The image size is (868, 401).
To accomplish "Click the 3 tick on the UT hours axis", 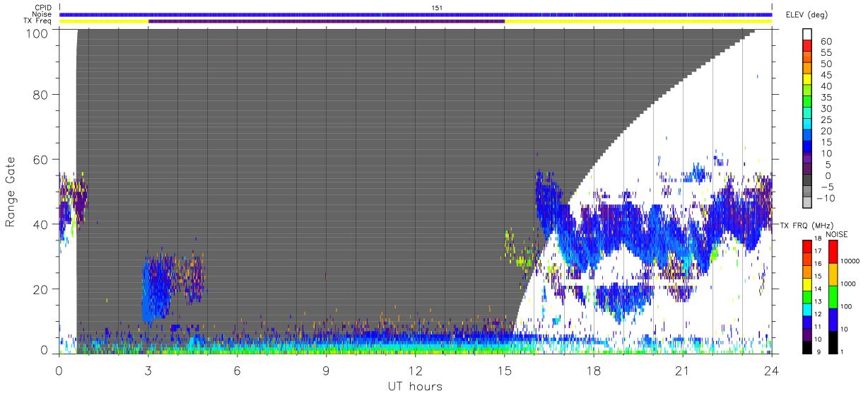I will (x=148, y=371).
